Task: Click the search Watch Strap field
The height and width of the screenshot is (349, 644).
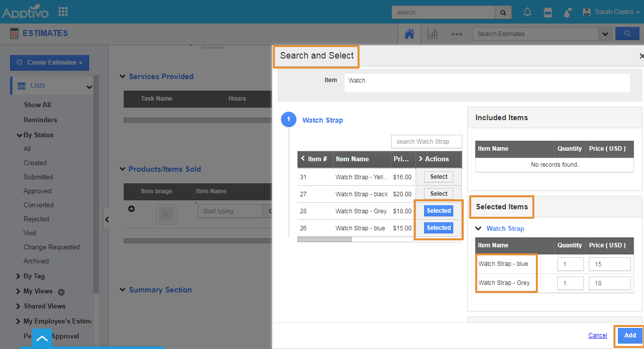Action: (426, 142)
